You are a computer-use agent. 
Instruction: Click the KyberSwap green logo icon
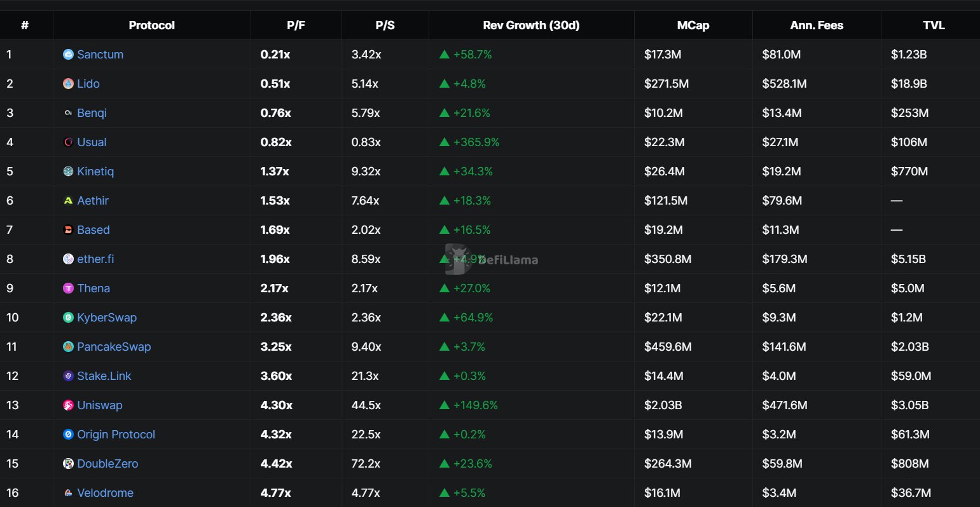pos(68,318)
